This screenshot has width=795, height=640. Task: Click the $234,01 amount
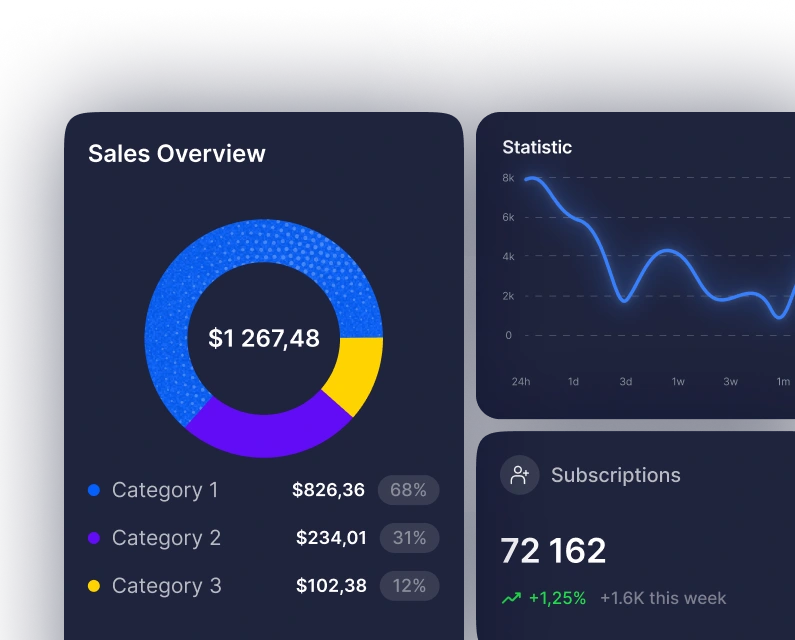331,538
